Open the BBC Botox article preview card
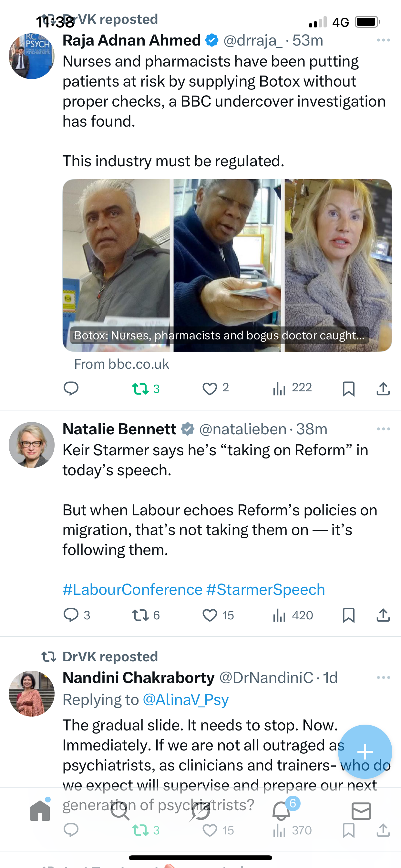 (x=227, y=265)
